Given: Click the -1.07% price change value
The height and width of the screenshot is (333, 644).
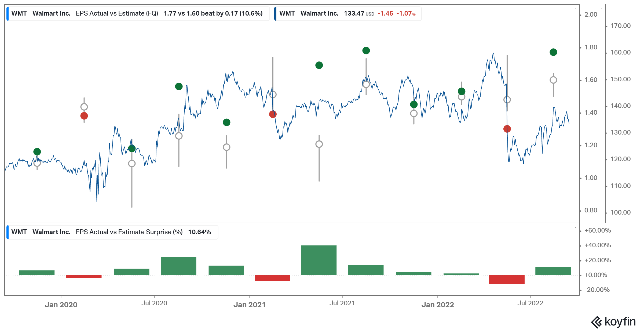Looking at the screenshot, I should click(x=406, y=13).
